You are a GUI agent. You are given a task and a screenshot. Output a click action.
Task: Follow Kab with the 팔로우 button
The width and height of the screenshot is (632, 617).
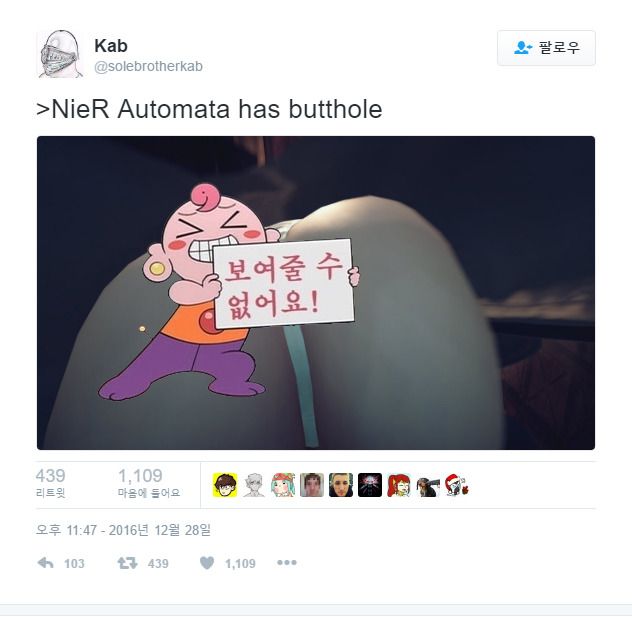546,48
